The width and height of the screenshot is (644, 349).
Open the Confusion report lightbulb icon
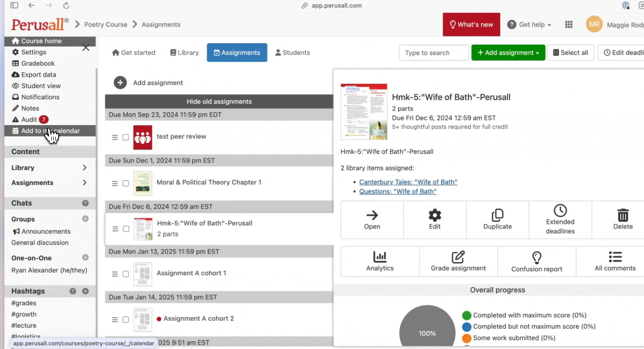point(536,257)
